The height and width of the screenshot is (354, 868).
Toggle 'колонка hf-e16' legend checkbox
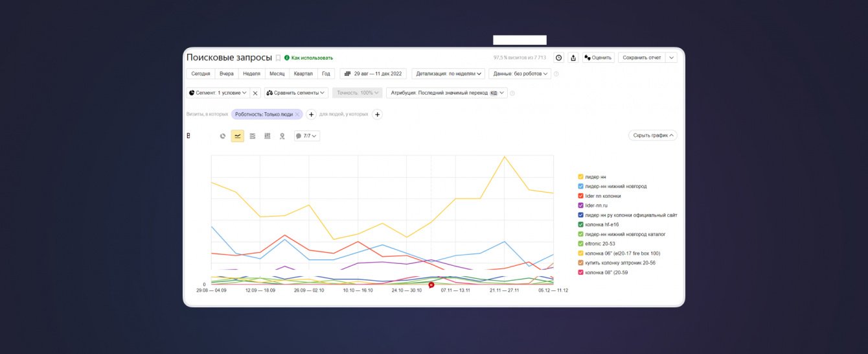[x=581, y=224]
